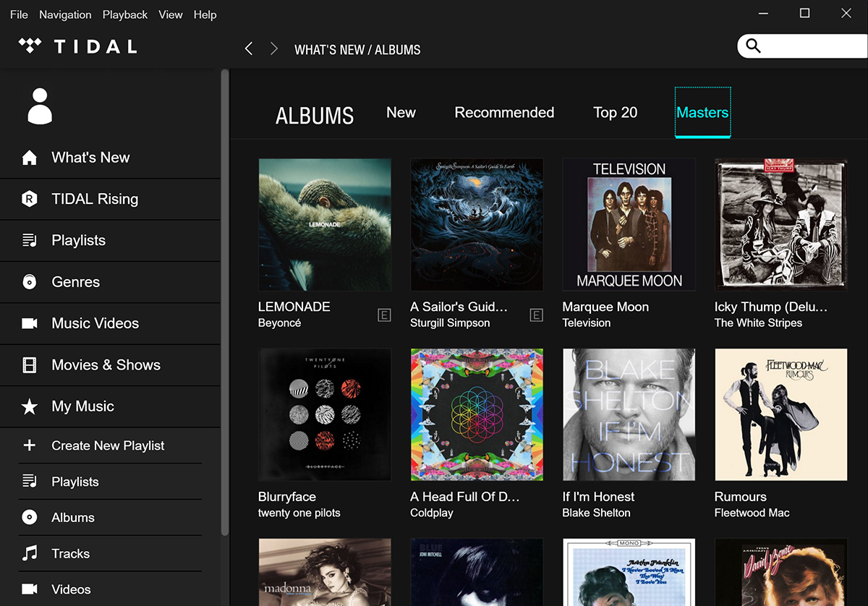
Task: Open the Rumours album cover
Action: coord(781,415)
